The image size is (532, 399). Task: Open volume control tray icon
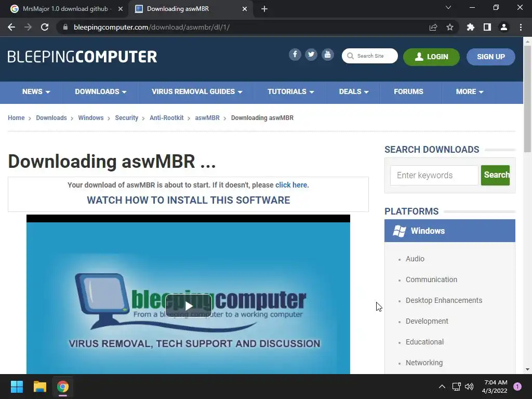click(469, 387)
